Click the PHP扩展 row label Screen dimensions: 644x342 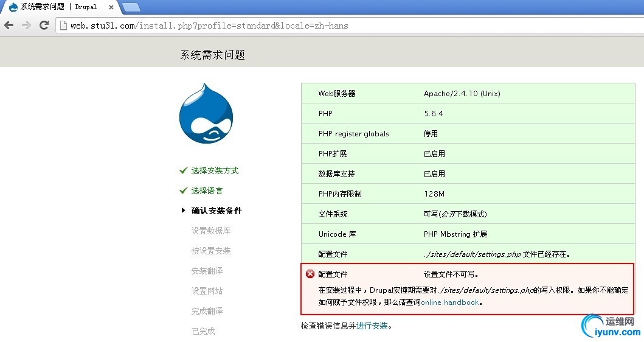[333, 154]
